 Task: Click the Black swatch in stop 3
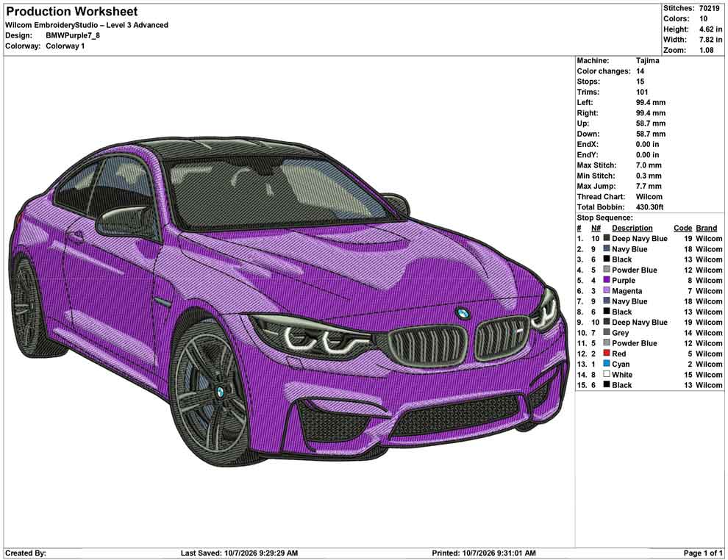(607, 259)
